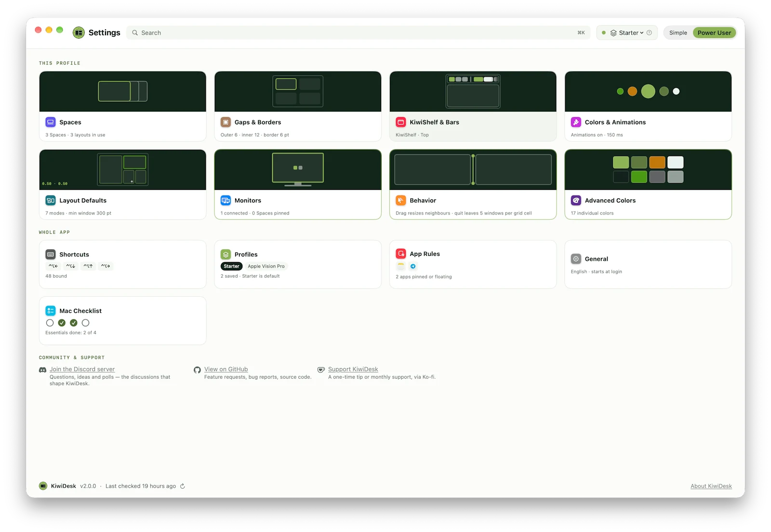Screen dimensions: 771x532
Task: Open the Gaps & Borders title
Action: tap(258, 122)
